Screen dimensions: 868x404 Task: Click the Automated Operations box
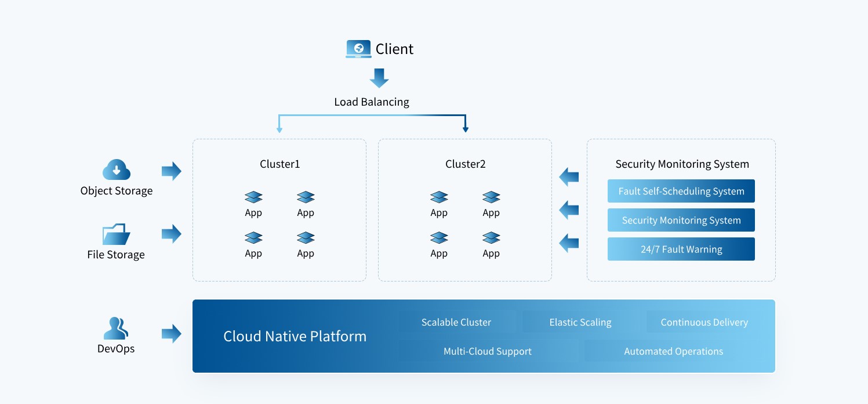tap(674, 351)
